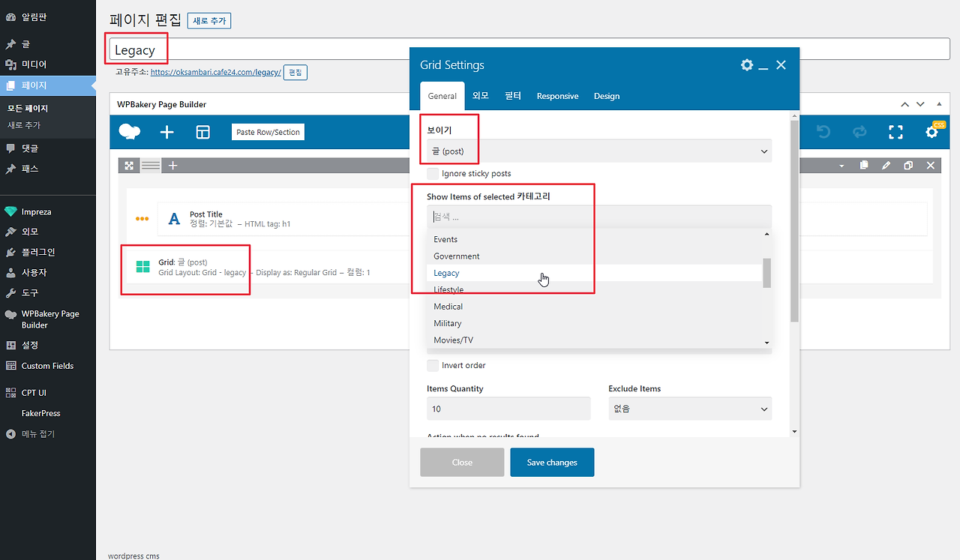Redo the builder action
960x560 pixels.
[x=859, y=132]
